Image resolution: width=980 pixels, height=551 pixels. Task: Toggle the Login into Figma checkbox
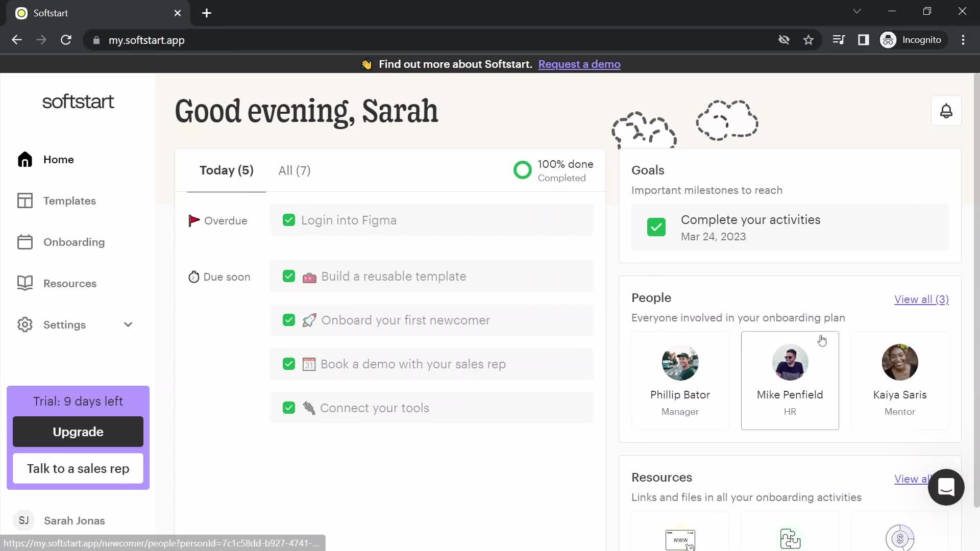(x=289, y=220)
